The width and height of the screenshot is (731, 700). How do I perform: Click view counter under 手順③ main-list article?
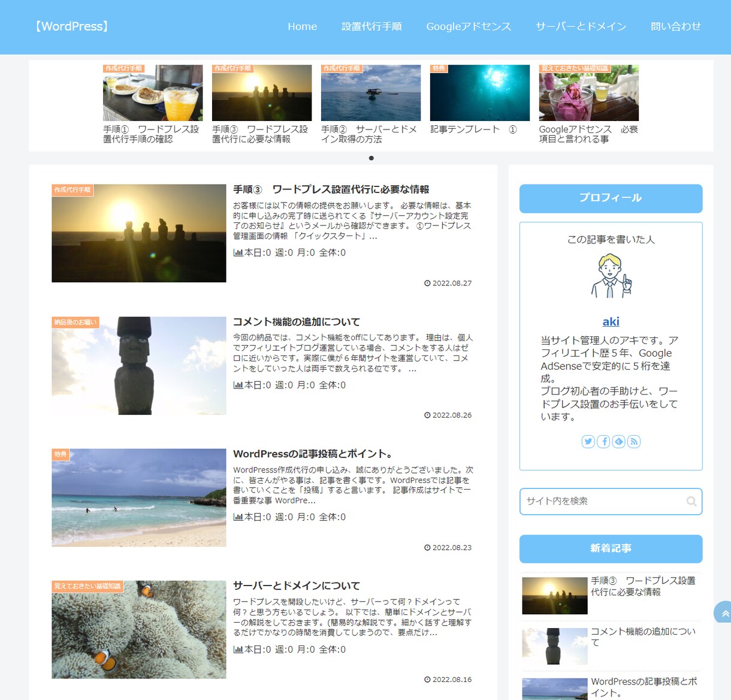[x=289, y=253]
